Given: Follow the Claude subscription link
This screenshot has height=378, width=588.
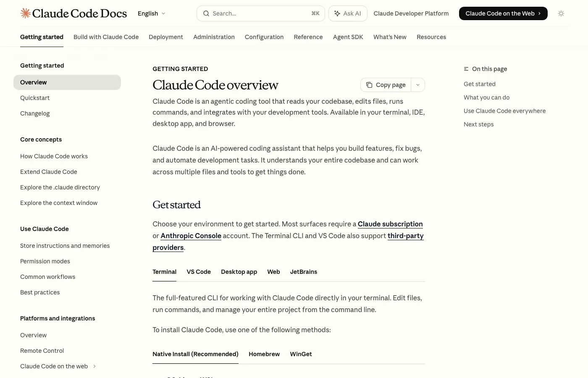Looking at the screenshot, I should [x=390, y=224].
